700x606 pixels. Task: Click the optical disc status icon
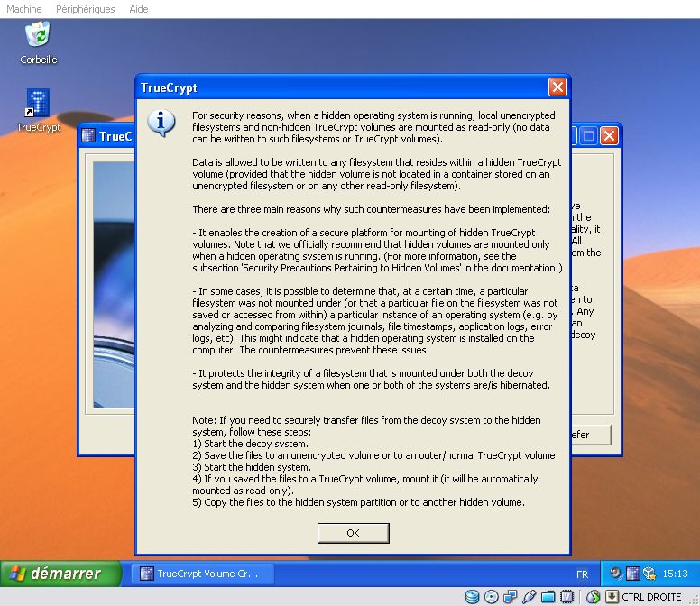[x=491, y=597]
